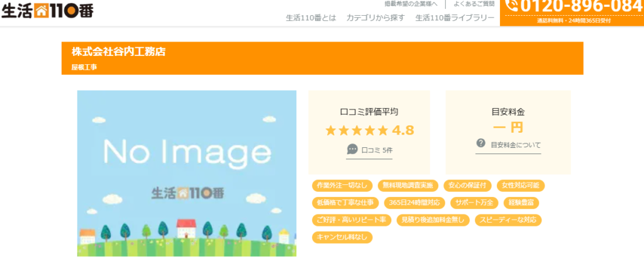Follow the 掲載希望の企業様へ link
Image resolution: width=644 pixels, height=268 pixels.
(x=411, y=4)
